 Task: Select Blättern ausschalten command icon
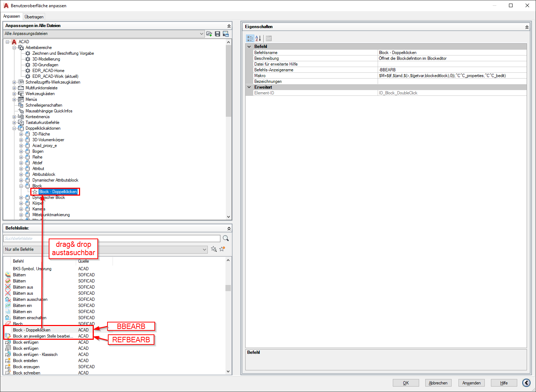pyautogui.click(x=8, y=299)
